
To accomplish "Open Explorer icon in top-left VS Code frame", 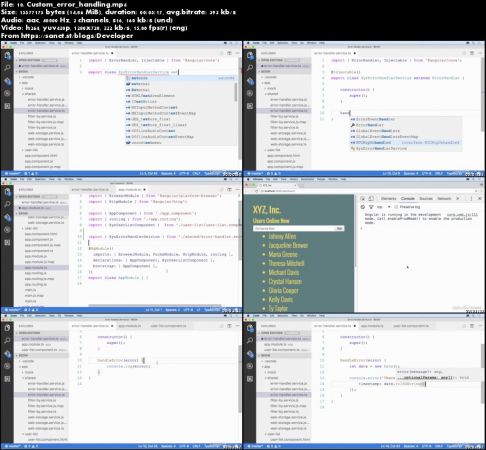I will 7,56.
